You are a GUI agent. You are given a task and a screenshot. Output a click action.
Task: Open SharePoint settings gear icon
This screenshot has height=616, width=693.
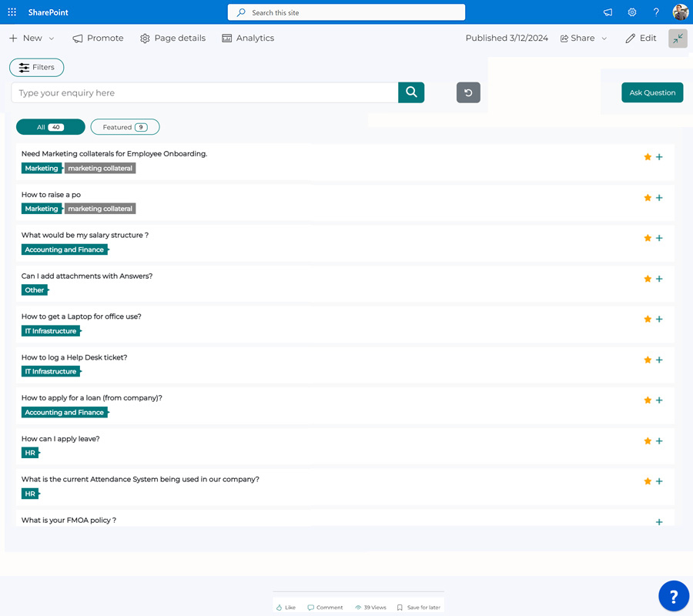tap(632, 12)
